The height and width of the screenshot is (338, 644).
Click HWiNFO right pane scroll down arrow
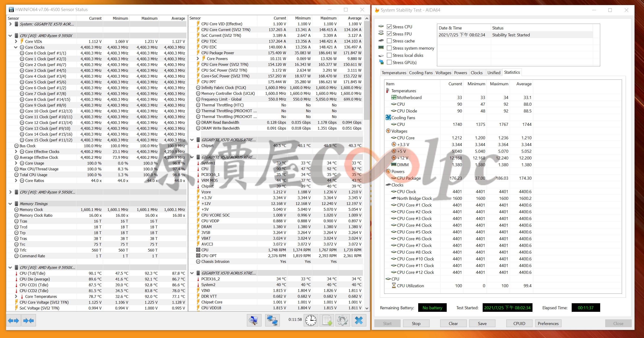pyautogui.click(x=367, y=308)
